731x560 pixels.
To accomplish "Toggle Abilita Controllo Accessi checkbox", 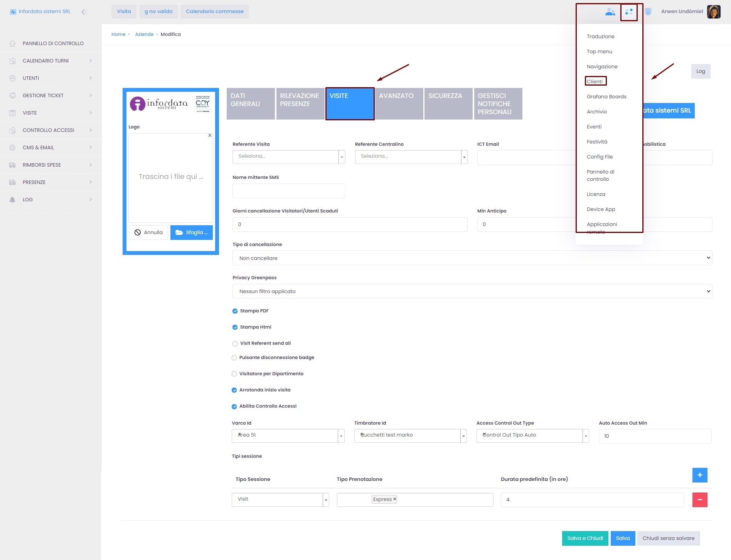I will pyautogui.click(x=234, y=407).
